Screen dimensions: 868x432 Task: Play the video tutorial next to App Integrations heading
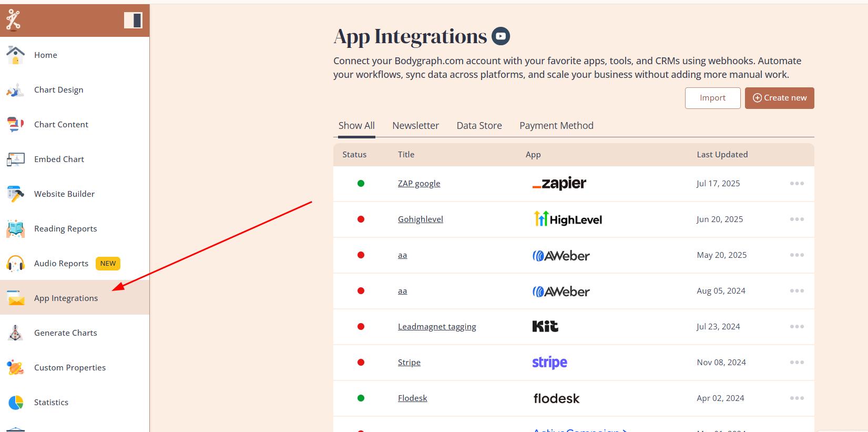tap(501, 36)
